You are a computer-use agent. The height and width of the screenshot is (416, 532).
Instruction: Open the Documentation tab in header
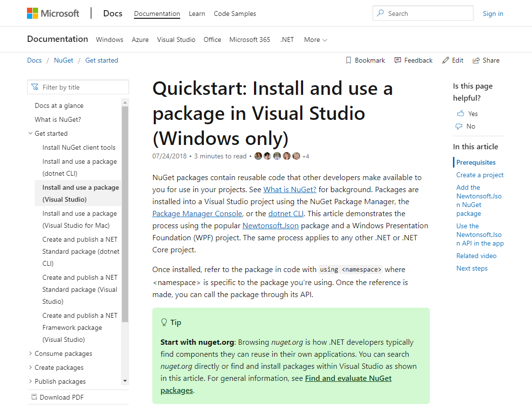coord(157,13)
